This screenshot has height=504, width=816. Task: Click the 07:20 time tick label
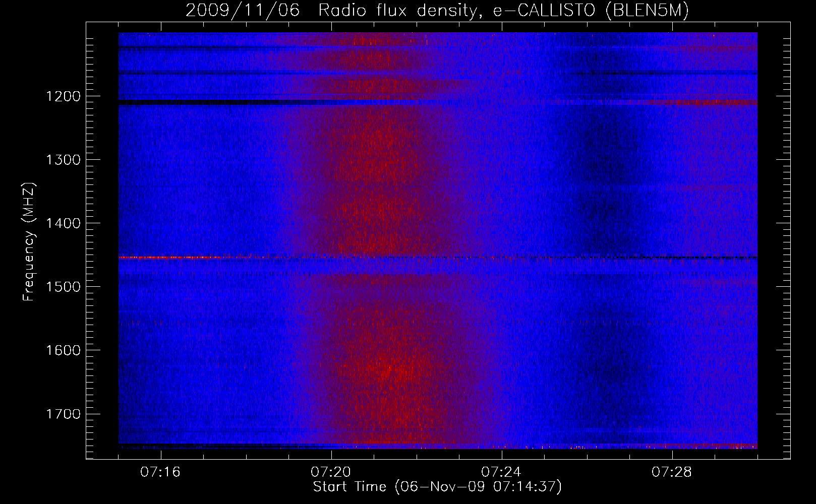click(331, 472)
